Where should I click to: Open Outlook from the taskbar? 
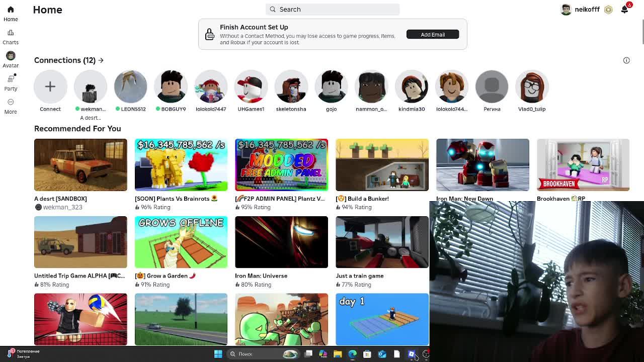(x=382, y=354)
